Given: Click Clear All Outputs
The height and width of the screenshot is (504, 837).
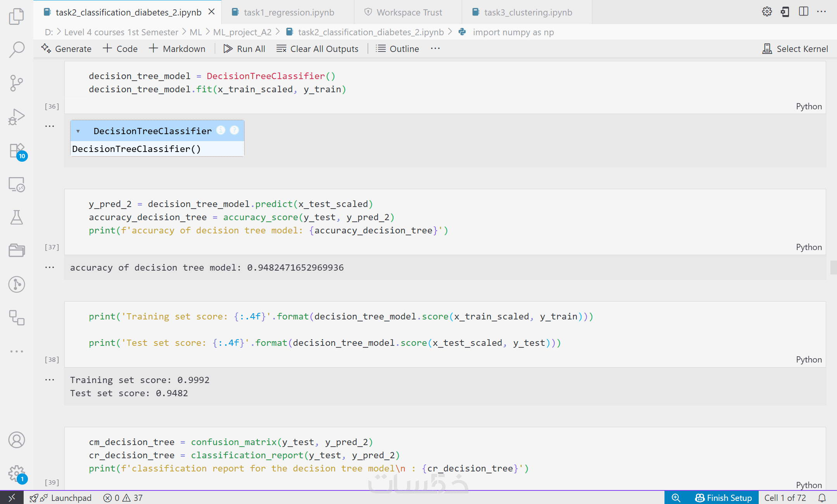Looking at the screenshot, I should pos(318,49).
